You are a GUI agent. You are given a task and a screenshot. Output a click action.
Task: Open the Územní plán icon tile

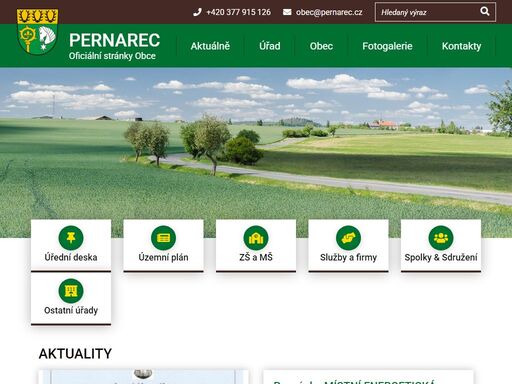pyautogui.click(x=163, y=238)
